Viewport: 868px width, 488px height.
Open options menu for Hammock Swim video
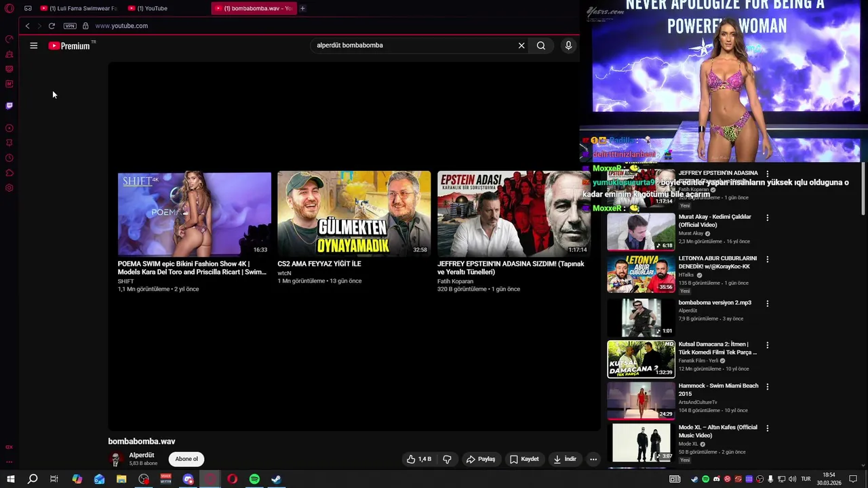pos(768,386)
